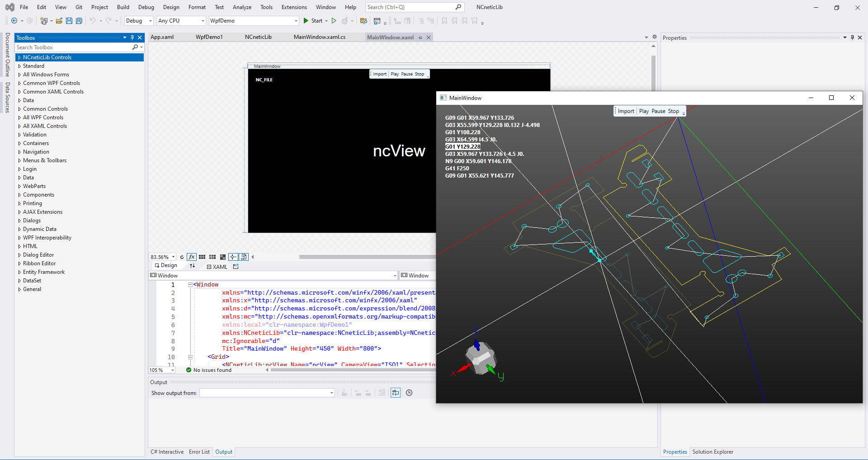
Task: Toggle snap to gridlines button
Action: 212,257
